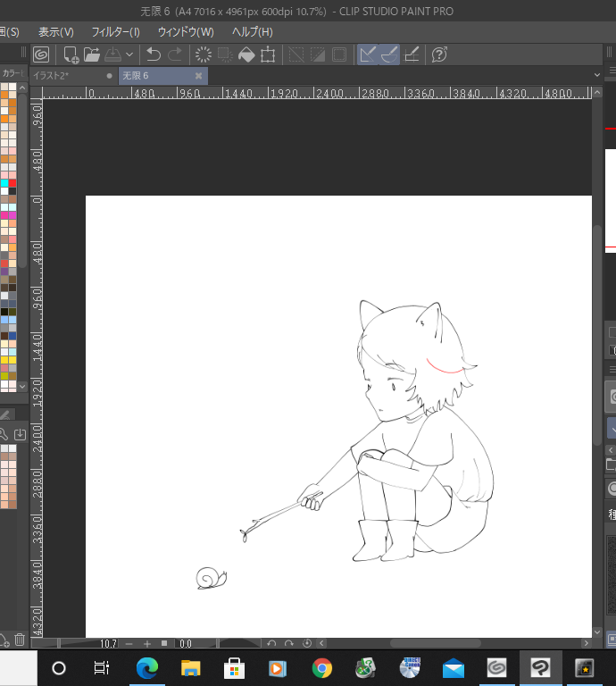Activate Scale/Rotate transform icon

click(x=268, y=54)
